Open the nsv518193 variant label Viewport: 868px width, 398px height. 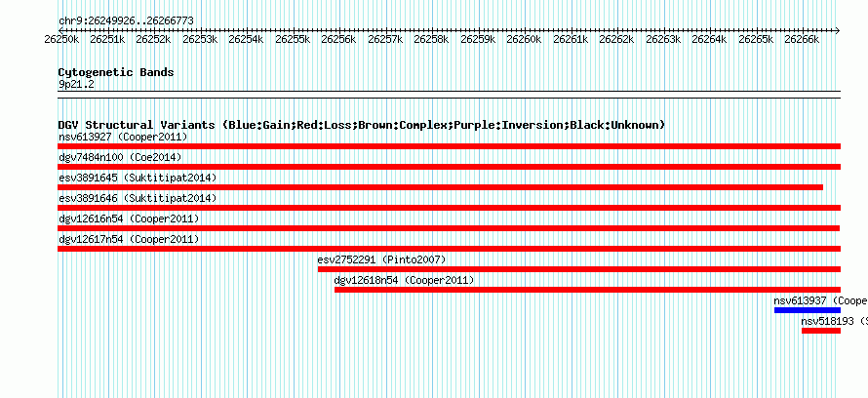point(834,321)
